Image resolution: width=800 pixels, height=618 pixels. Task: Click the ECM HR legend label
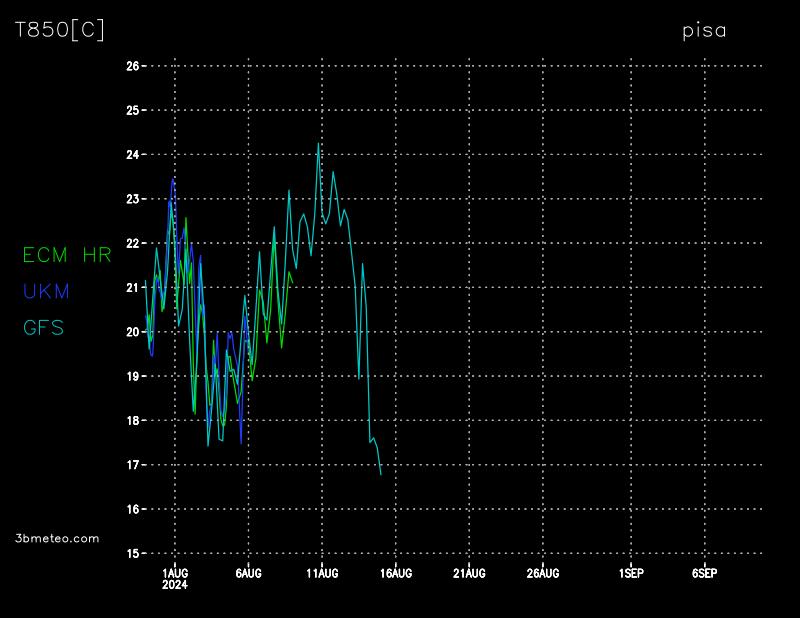pyautogui.click(x=67, y=255)
